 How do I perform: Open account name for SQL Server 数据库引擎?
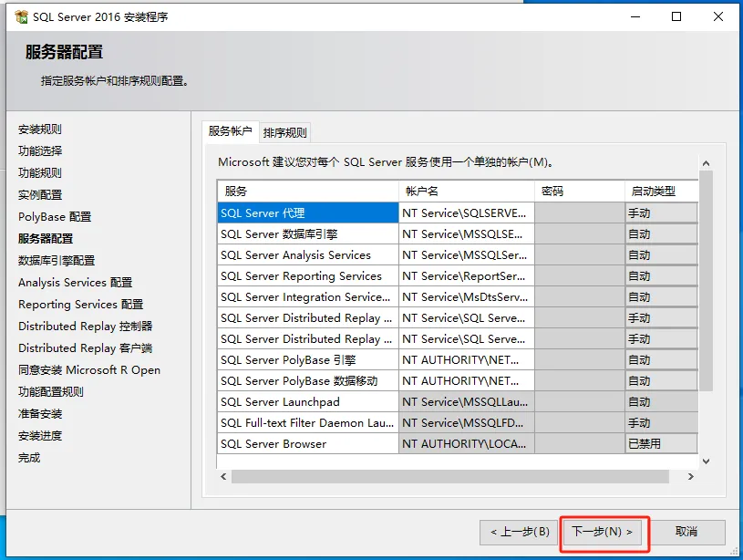point(467,233)
